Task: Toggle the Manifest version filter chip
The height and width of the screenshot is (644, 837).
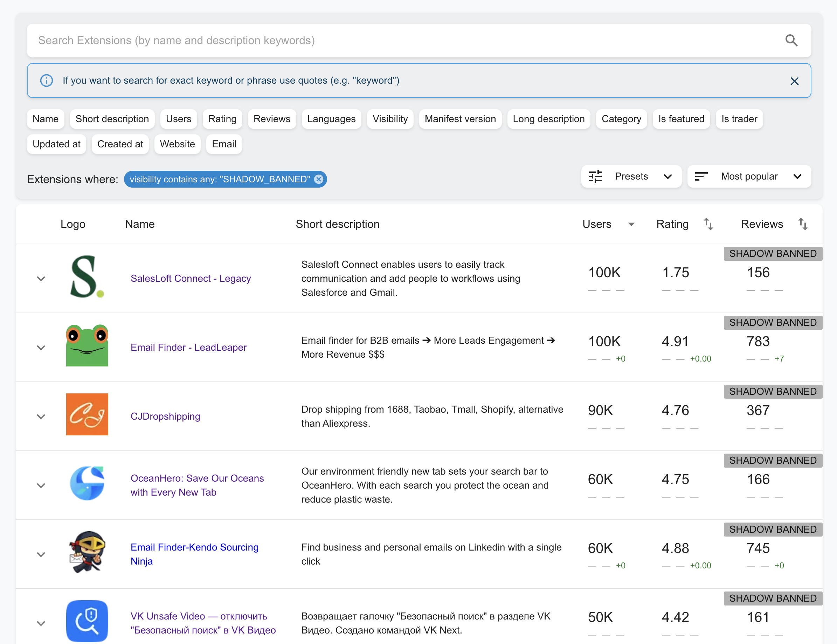Action: (460, 119)
